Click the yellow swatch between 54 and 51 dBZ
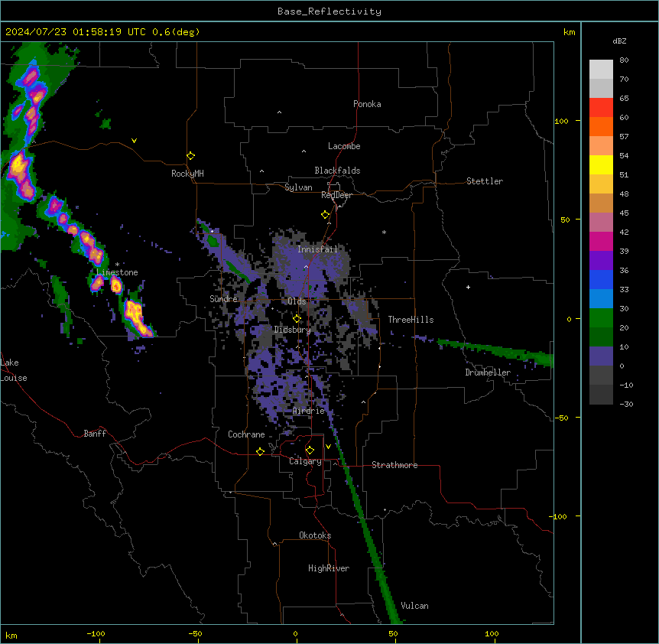659x644 pixels. [x=601, y=164]
